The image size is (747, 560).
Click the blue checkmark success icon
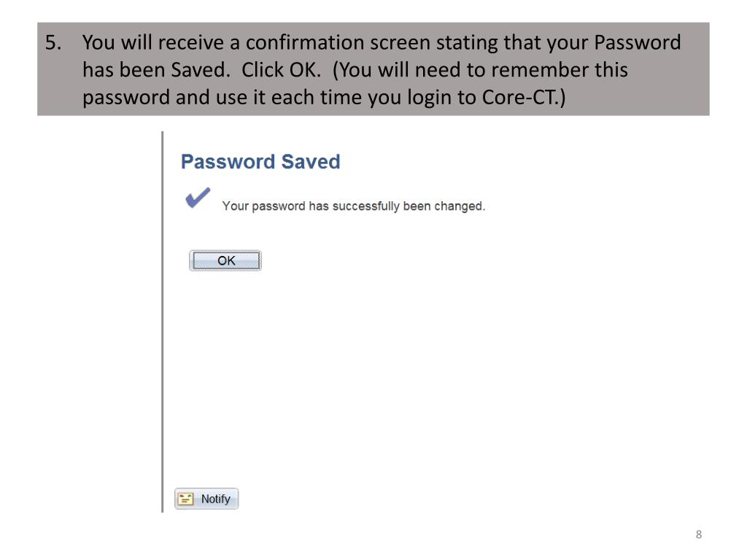198,198
